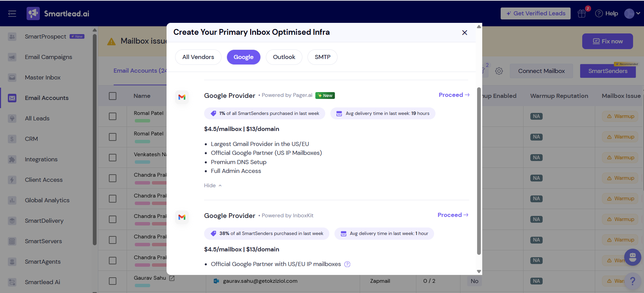Click the All Leads sidebar icon
Viewport: 644px width, 293px height.
[x=12, y=118]
